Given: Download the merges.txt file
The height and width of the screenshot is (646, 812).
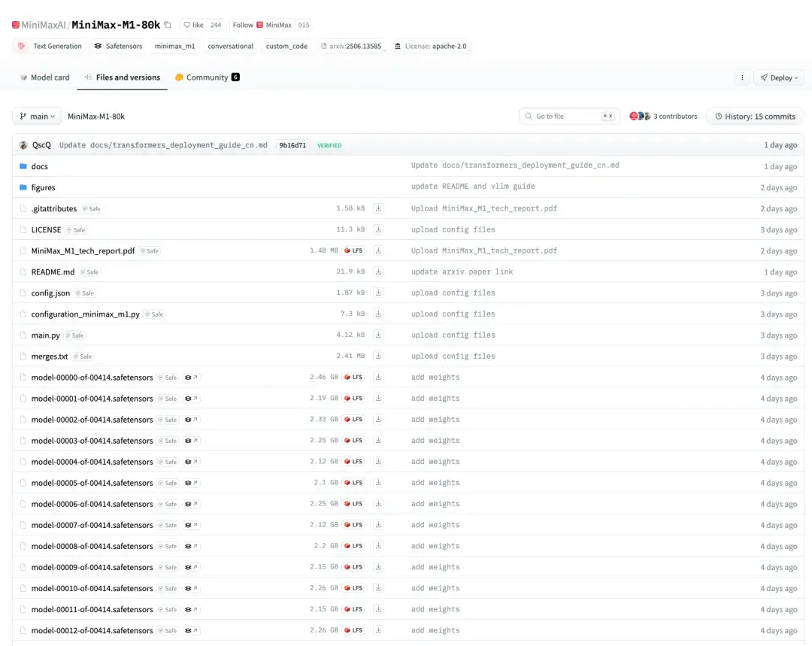Looking at the screenshot, I should tap(378, 356).
